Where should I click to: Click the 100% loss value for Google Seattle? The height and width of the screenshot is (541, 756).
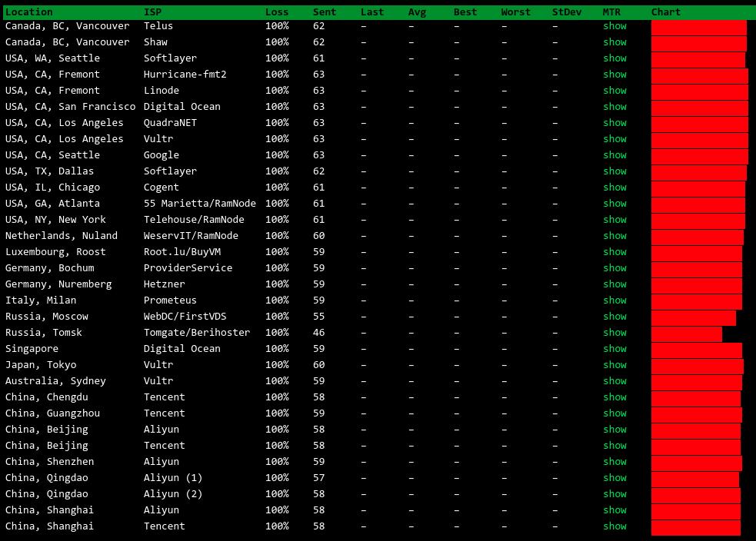coord(277,155)
